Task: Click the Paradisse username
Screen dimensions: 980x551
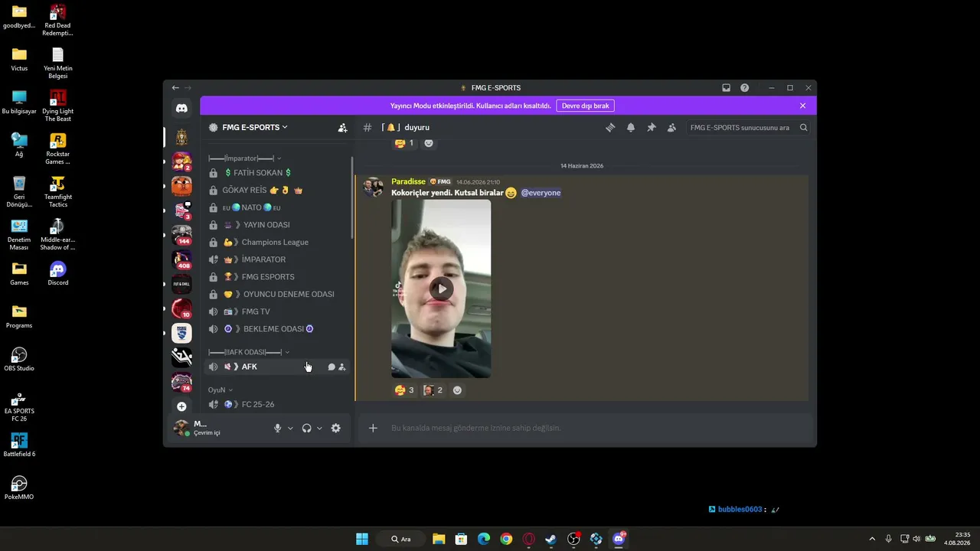Action: [408, 182]
